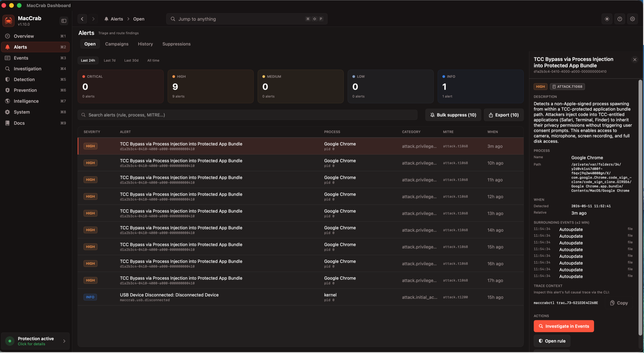Open settings gear icon in top bar
The width and height of the screenshot is (644, 353).
[632, 19]
